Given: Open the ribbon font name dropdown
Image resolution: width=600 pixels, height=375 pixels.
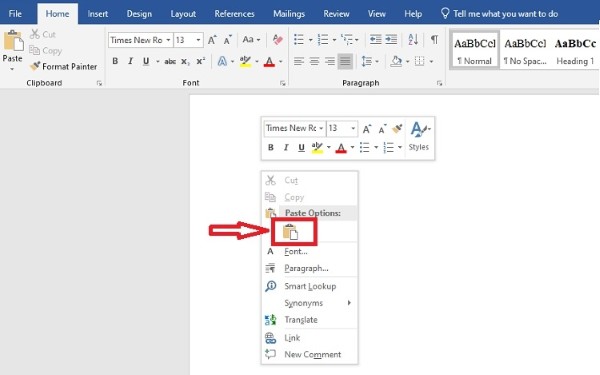Looking at the screenshot, I should click(168, 40).
